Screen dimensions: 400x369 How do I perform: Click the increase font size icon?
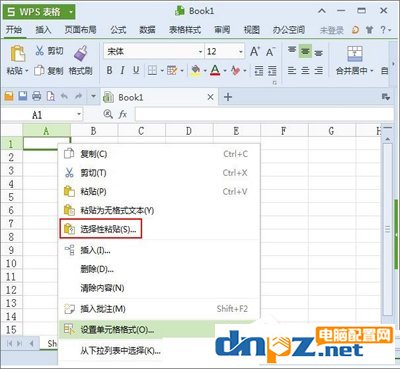[255, 51]
